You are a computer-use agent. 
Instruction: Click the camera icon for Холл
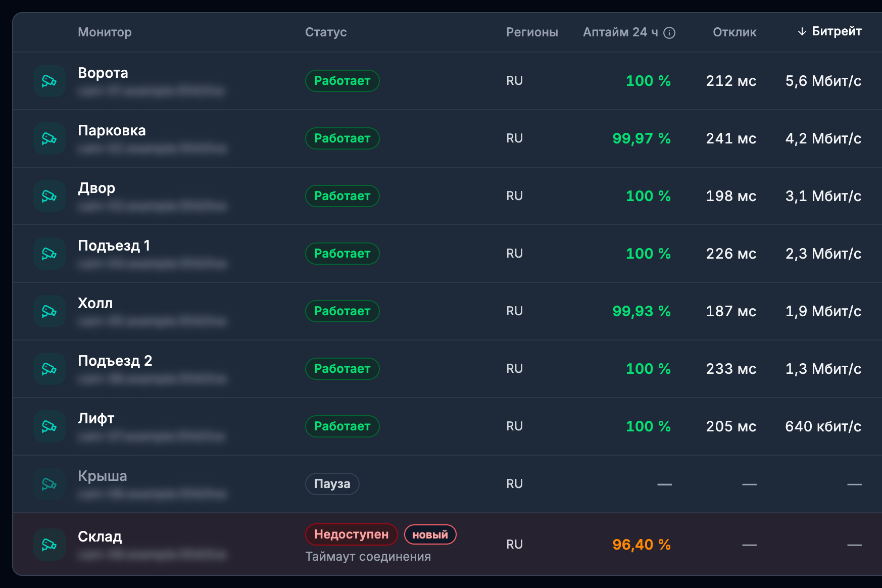tap(50, 311)
